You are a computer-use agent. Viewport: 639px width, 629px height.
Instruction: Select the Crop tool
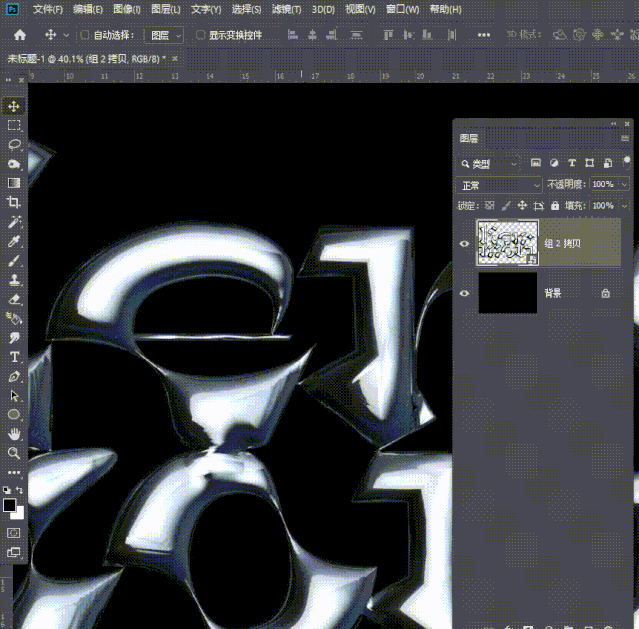coord(14,202)
